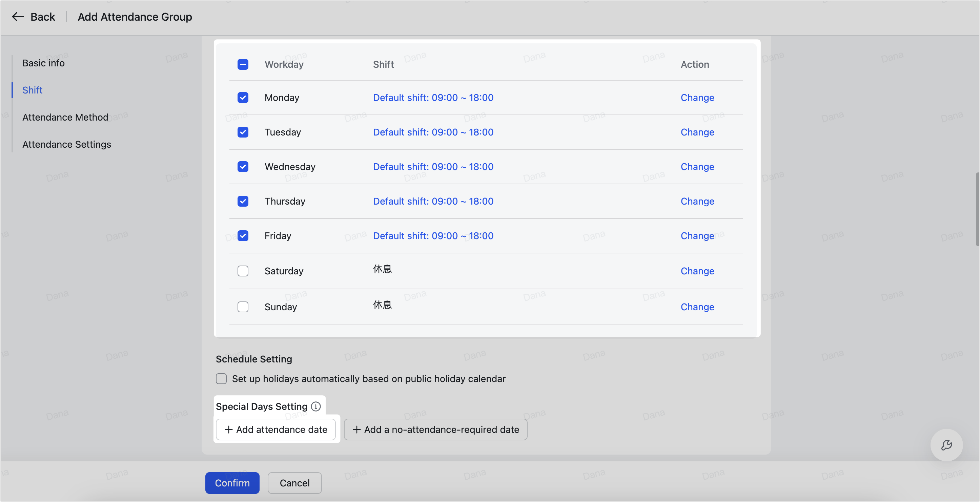Viewport: 980px width, 502px height.
Task: Click the floating wrench tool icon
Action: click(946, 445)
